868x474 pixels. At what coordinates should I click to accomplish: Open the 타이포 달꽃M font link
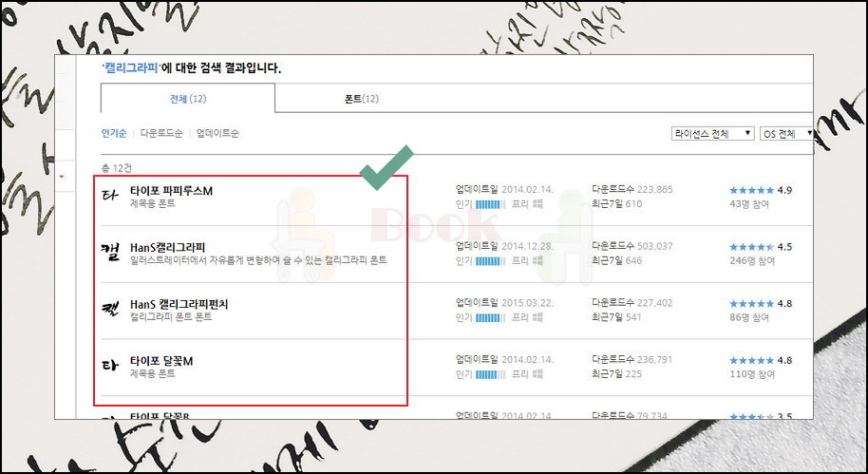coord(161,361)
